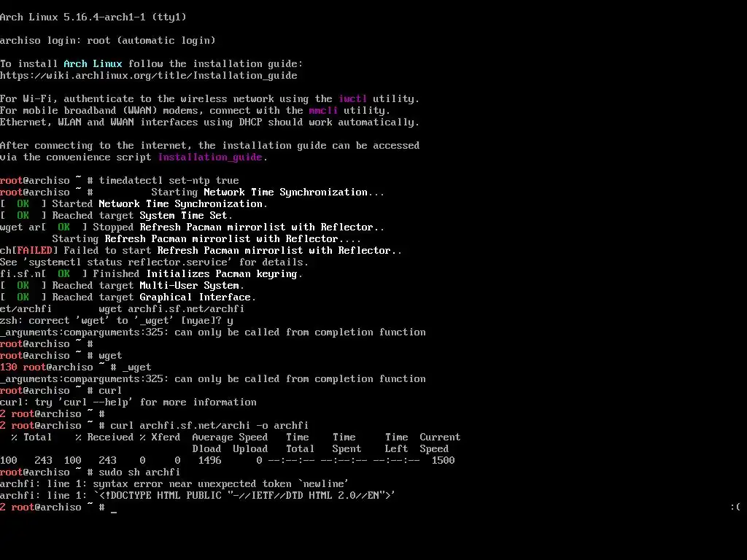Image resolution: width=747 pixels, height=560 pixels.
Task: Click the cyan Arch Linux text
Action: 93,64
